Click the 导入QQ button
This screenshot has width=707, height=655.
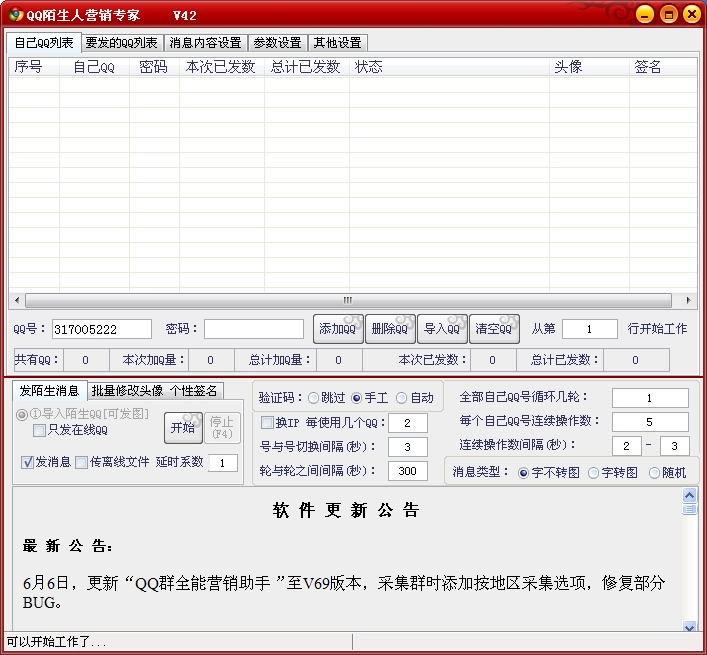coord(442,329)
